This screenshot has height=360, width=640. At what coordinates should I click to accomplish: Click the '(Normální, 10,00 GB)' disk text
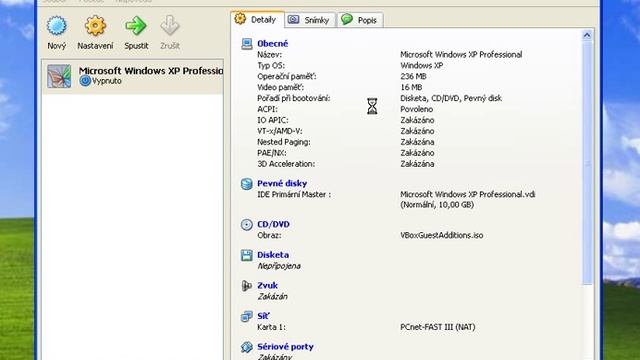tap(437, 205)
